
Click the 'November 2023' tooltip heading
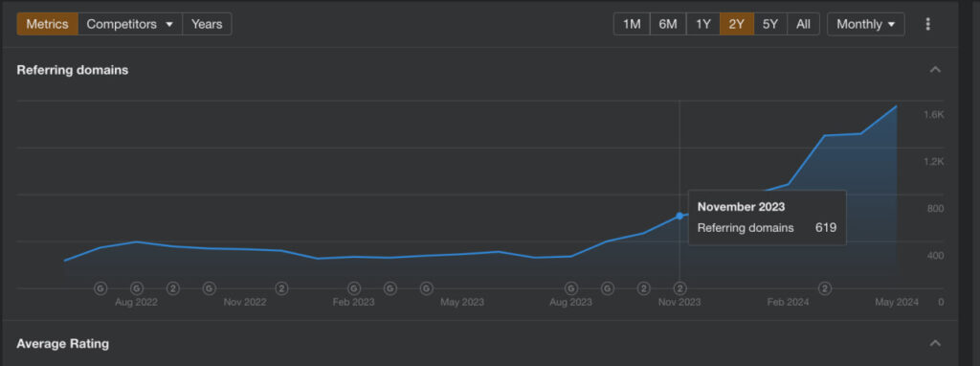(x=742, y=206)
